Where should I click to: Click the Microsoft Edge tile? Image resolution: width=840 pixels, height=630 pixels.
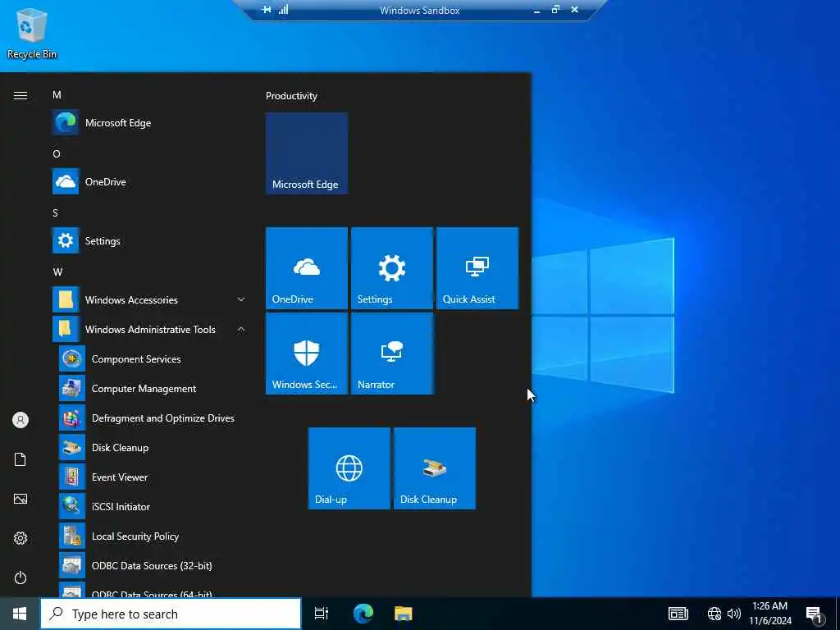pyautogui.click(x=307, y=153)
